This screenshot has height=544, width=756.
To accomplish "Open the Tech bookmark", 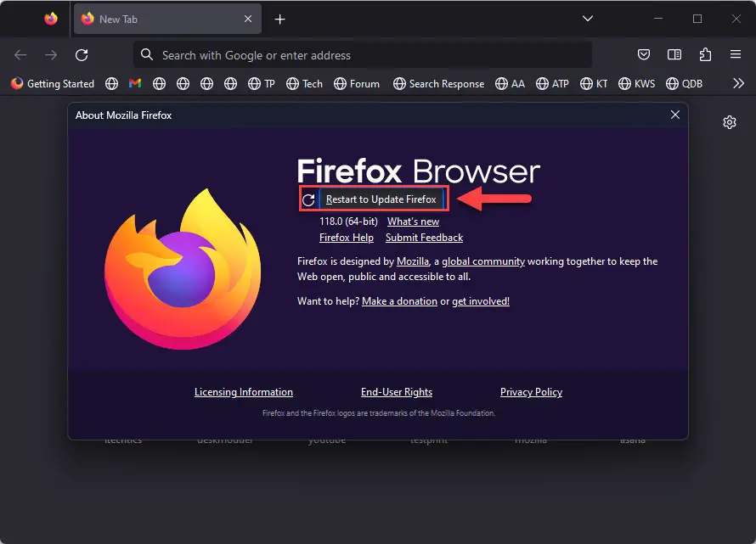I will point(304,84).
